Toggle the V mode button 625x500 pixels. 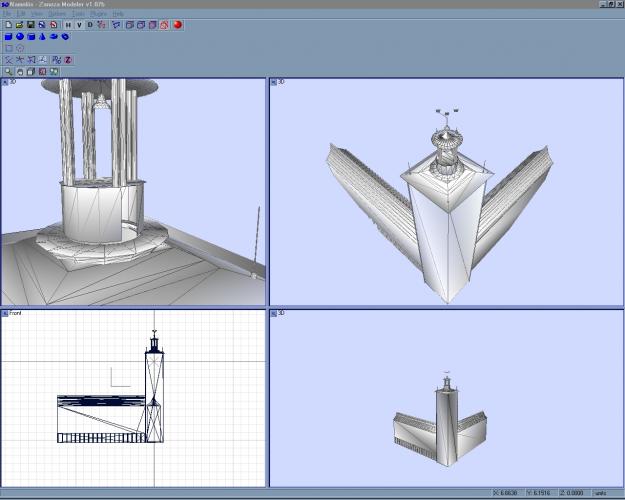tap(79, 24)
